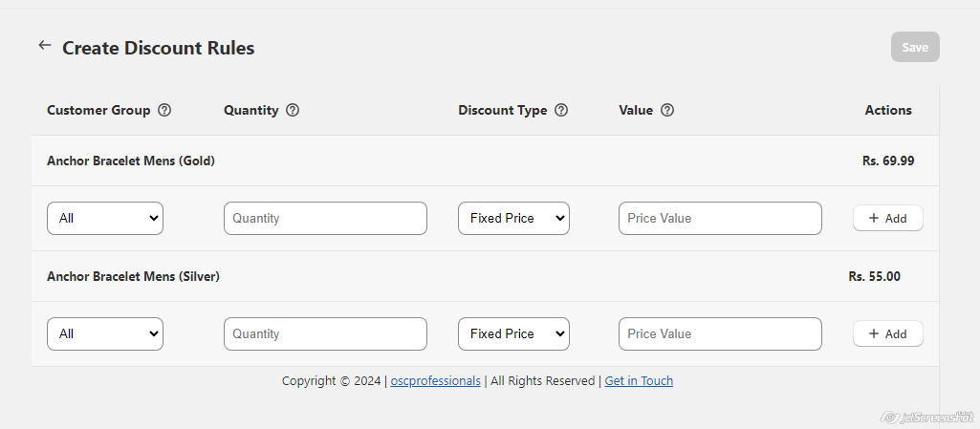The image size is (980, 429).
Task: Add a rule for Anchor Bracelet Gold
Action: click(x=887, y=218)
